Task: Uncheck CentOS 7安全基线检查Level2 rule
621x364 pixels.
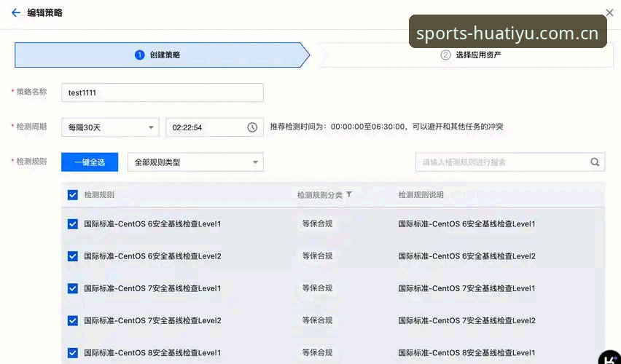Action: [72, 320]
